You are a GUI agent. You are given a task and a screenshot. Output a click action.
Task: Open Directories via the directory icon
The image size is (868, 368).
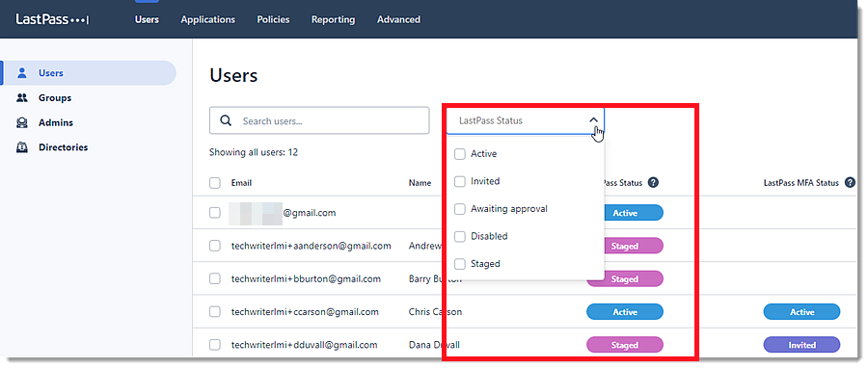point(22,147)
